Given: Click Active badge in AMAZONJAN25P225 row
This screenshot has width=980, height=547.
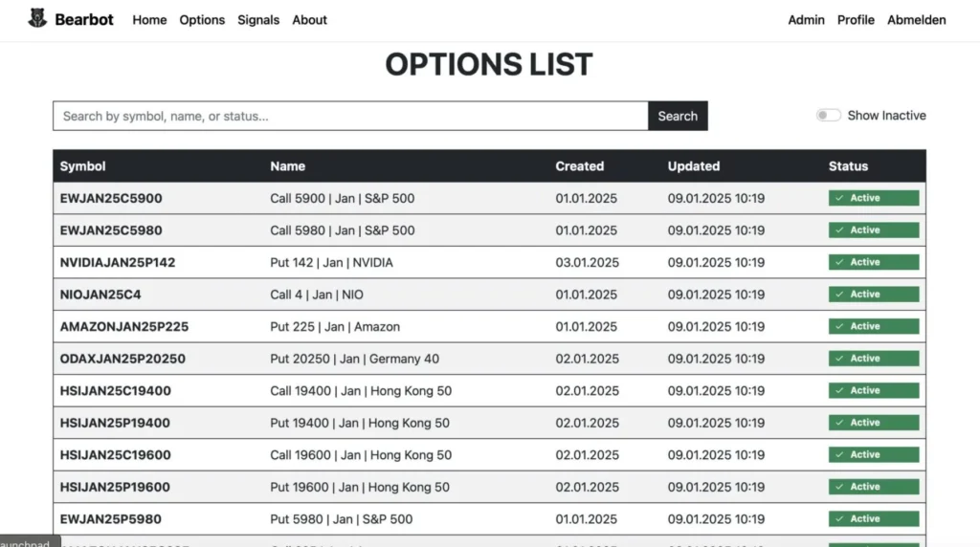Looking at the screenshot, I should [x=873, y=326].
